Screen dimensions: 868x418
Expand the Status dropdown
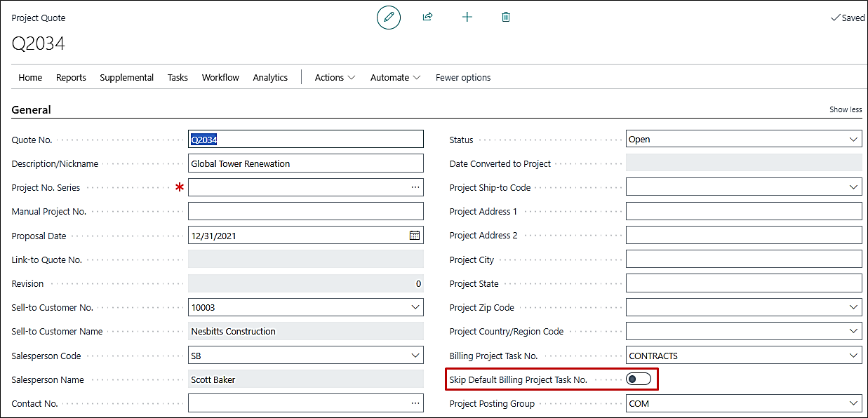coord(853,140)
